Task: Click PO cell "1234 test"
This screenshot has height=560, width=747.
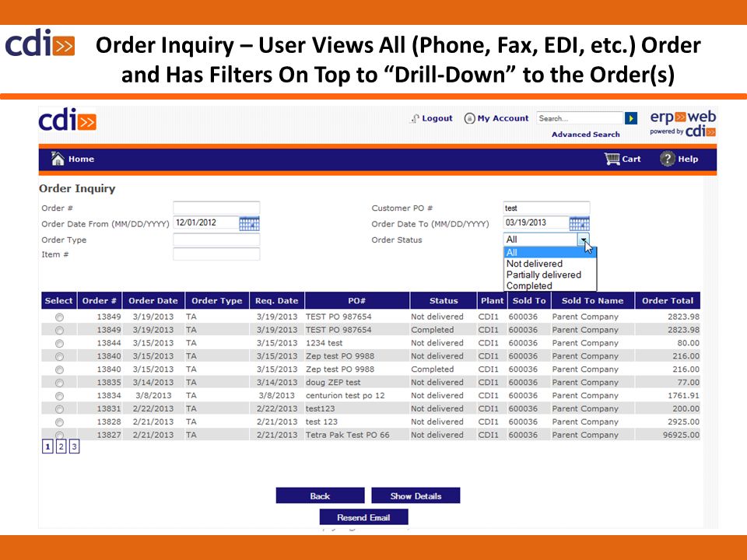Action: pos(324,343)
